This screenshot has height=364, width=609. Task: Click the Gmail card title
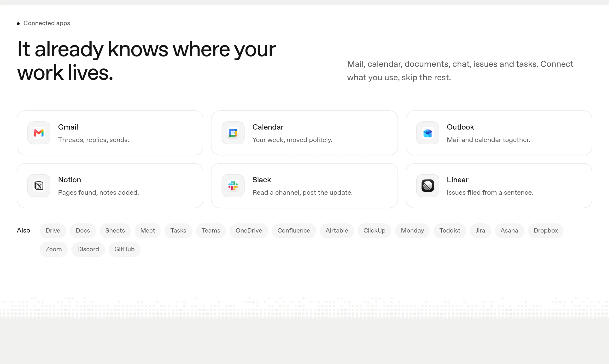[x=68, y=127]
